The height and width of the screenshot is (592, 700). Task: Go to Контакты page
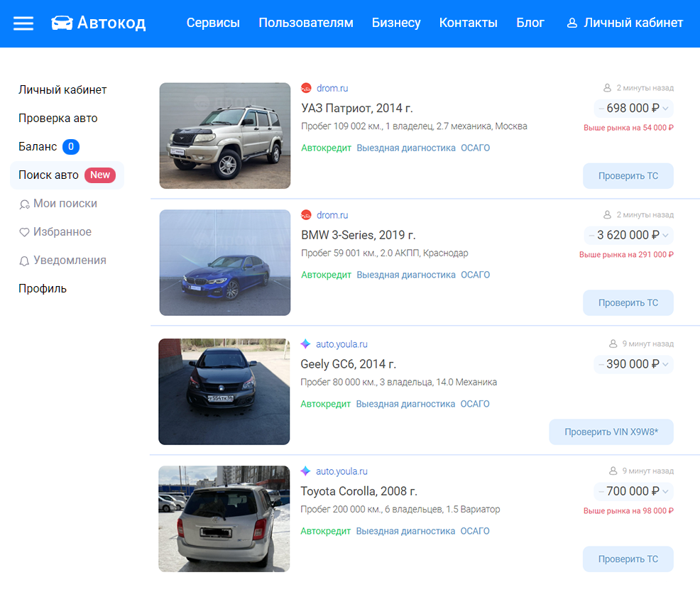click(468, 23)
